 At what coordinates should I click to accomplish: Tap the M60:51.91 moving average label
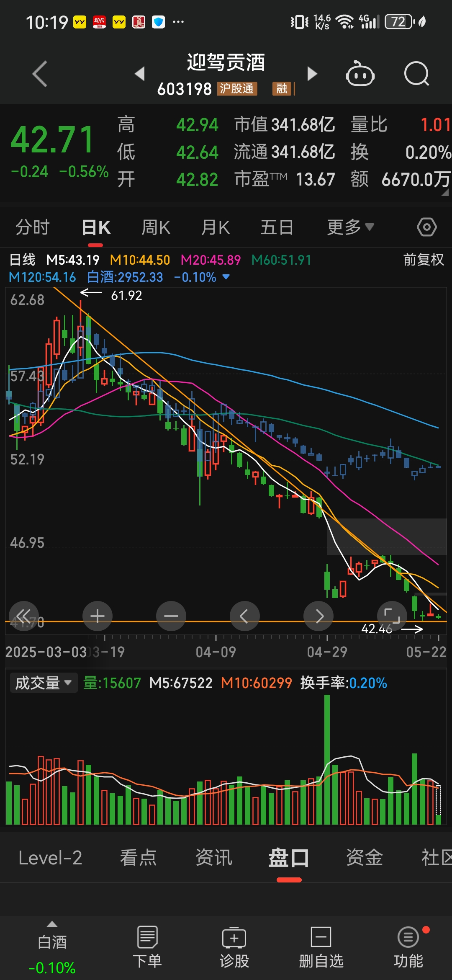pyautogui.click(x=281, y=260)
